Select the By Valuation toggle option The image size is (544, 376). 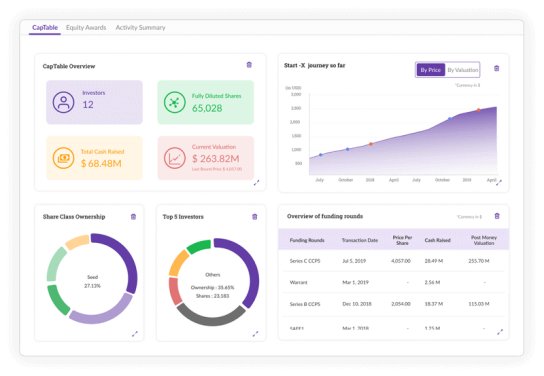point(462,70)
